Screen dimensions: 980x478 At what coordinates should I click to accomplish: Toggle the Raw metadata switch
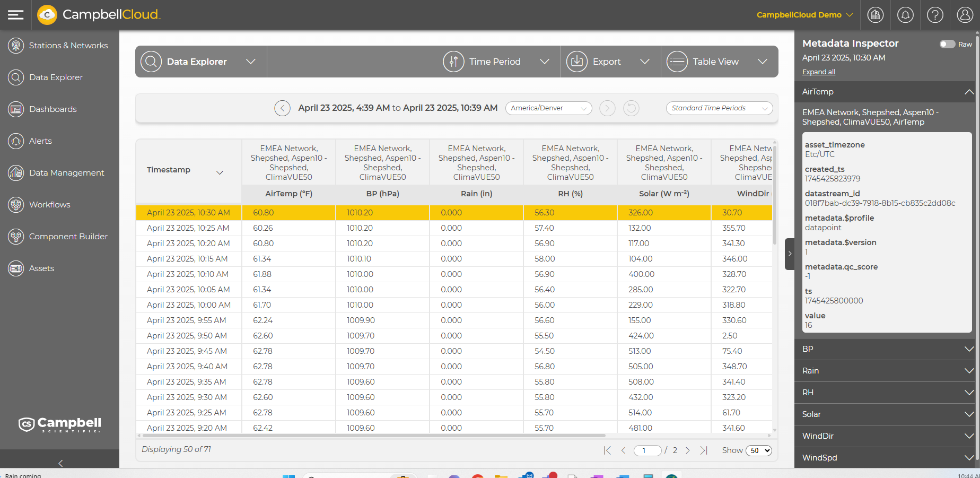947,44
